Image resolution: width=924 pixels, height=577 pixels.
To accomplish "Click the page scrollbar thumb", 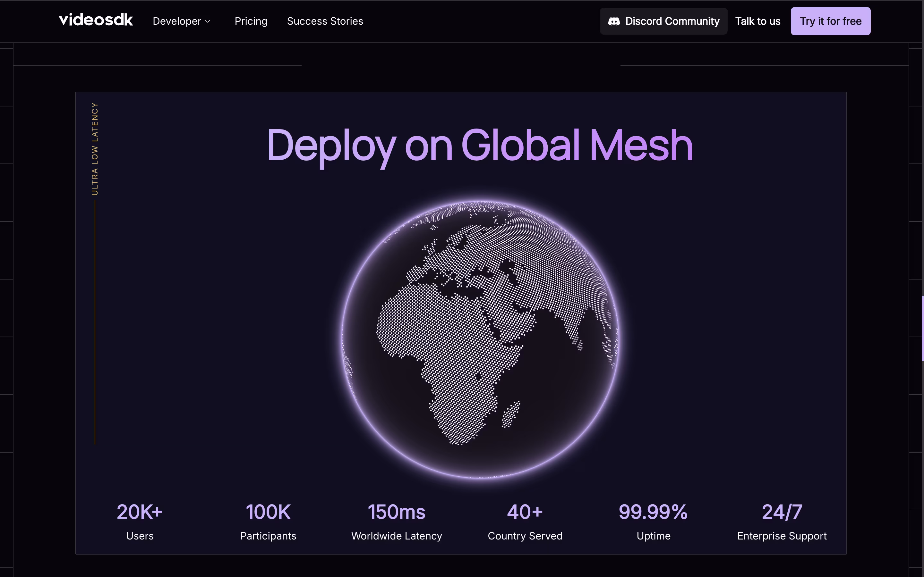I will (922, 328).
